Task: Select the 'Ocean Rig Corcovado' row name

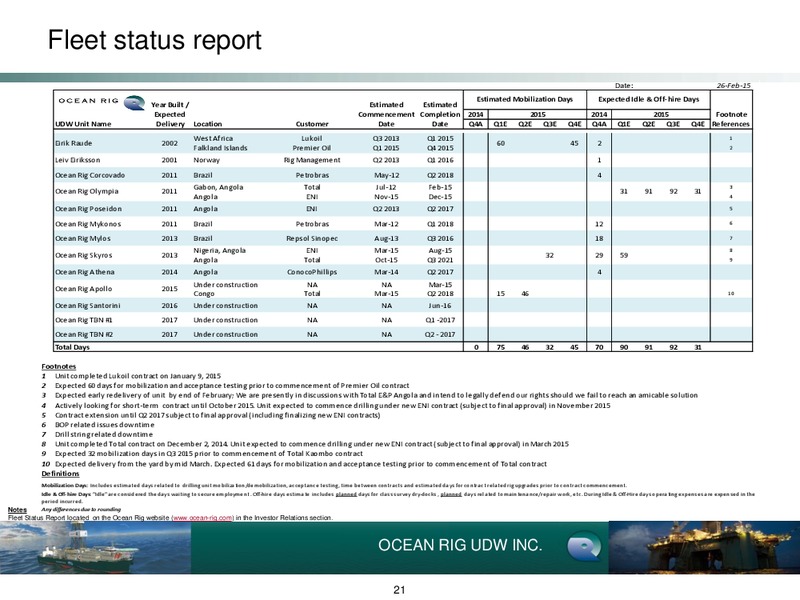Action: point(90,175)
